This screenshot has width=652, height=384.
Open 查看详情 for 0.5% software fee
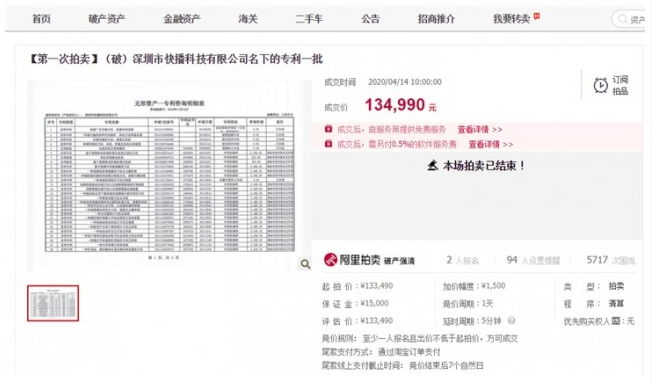click(491, 144)
